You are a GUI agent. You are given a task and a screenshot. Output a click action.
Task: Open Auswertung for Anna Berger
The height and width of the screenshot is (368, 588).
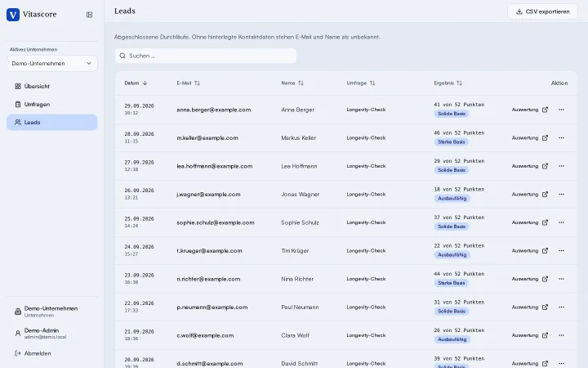(x=530, y=110)
